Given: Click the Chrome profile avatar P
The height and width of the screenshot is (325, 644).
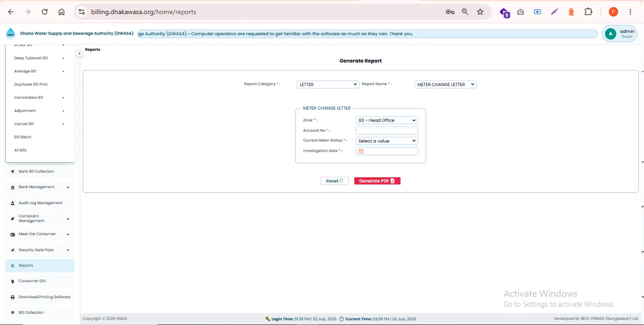Looking at the screenshot, I should [x=613, y=12].
